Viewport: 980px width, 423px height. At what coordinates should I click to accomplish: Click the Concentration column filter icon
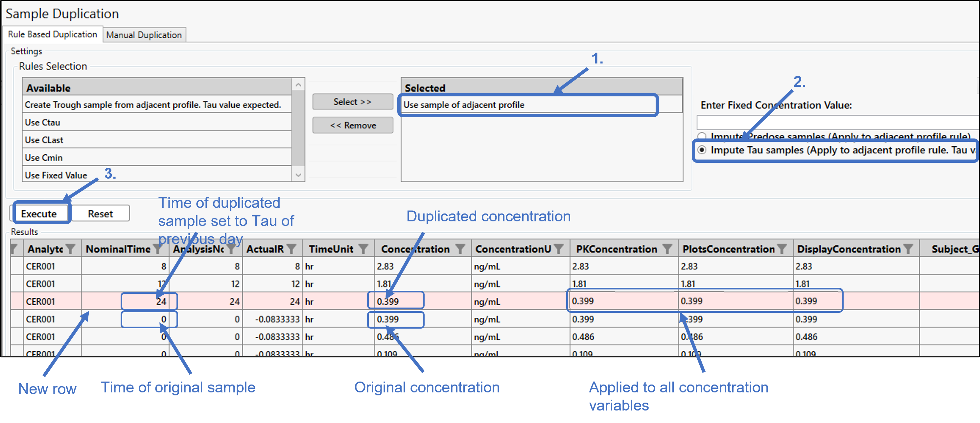pos(460,249)
